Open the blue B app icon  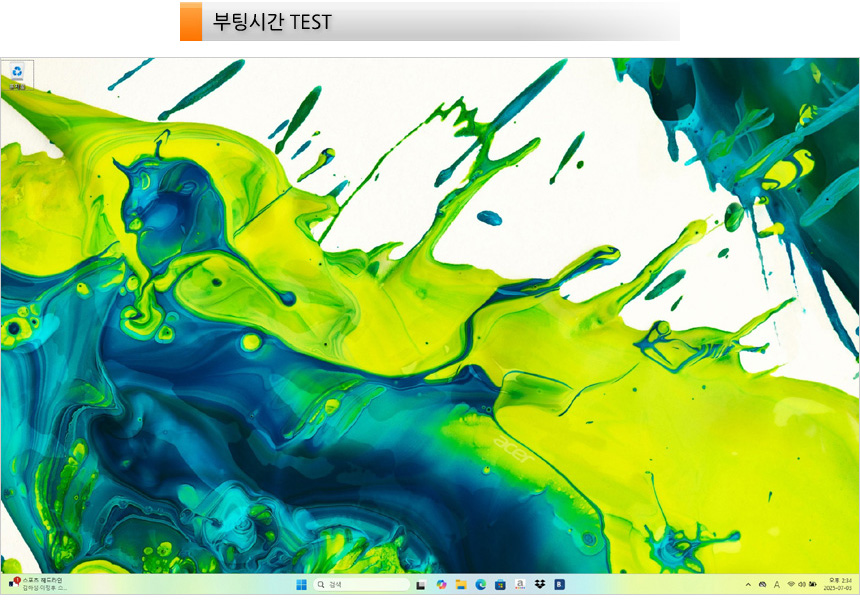pos(560,584)
